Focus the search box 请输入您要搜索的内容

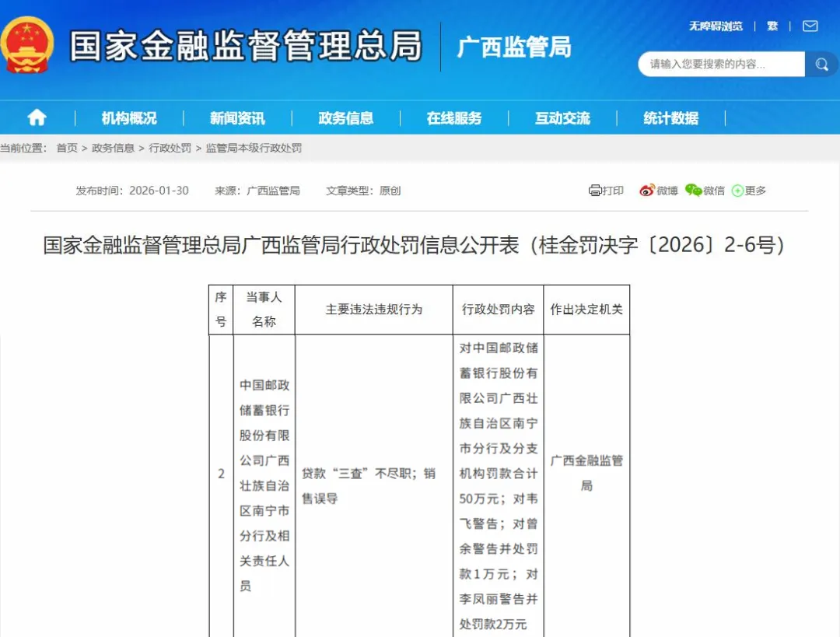coord(722,65)
